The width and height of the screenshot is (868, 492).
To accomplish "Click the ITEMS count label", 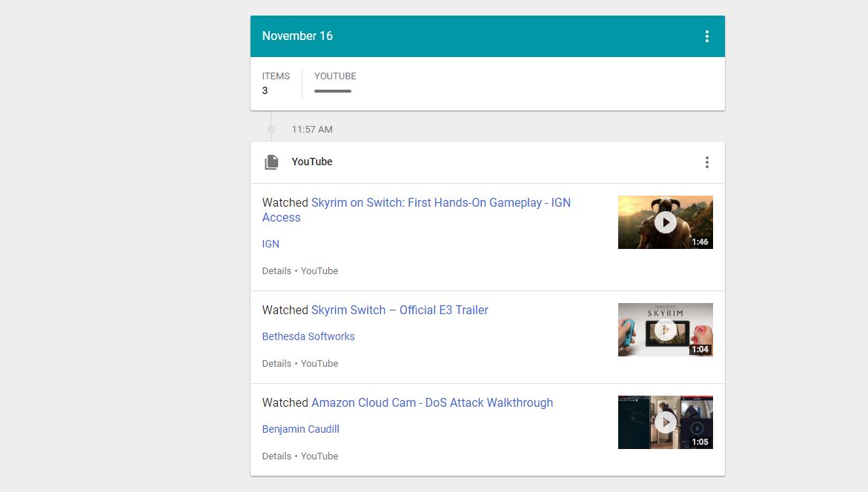I will click(x=276, y=76).
